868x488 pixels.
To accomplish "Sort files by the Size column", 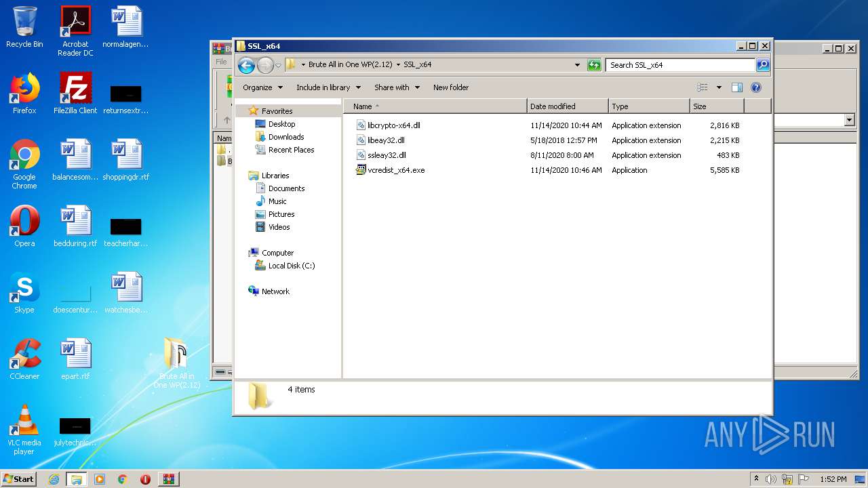I will click(717, 106).
